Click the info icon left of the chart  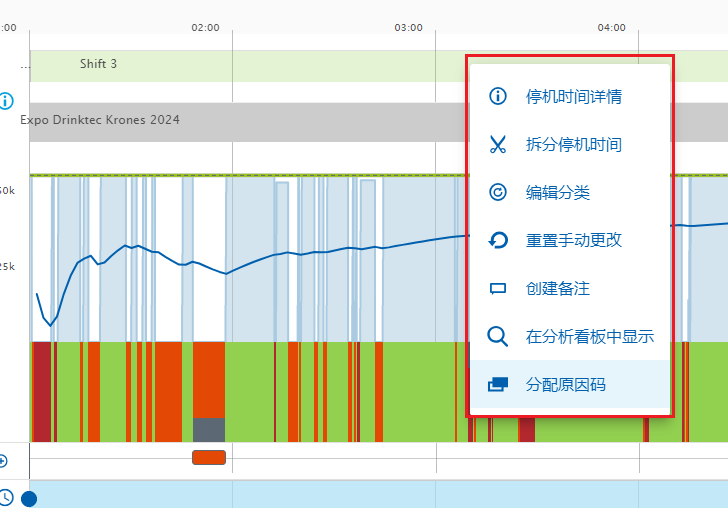tap(6, 101)
